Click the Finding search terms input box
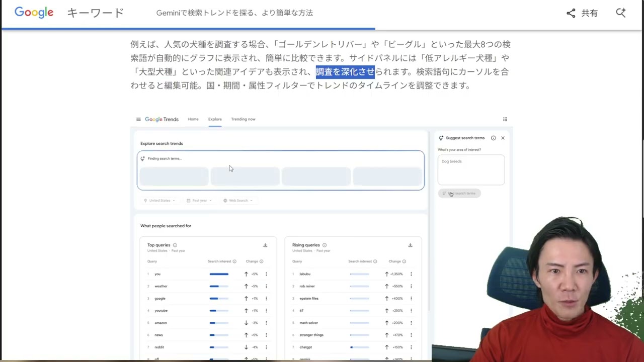This screenshot has width=644, height=362. pos(281,170)
